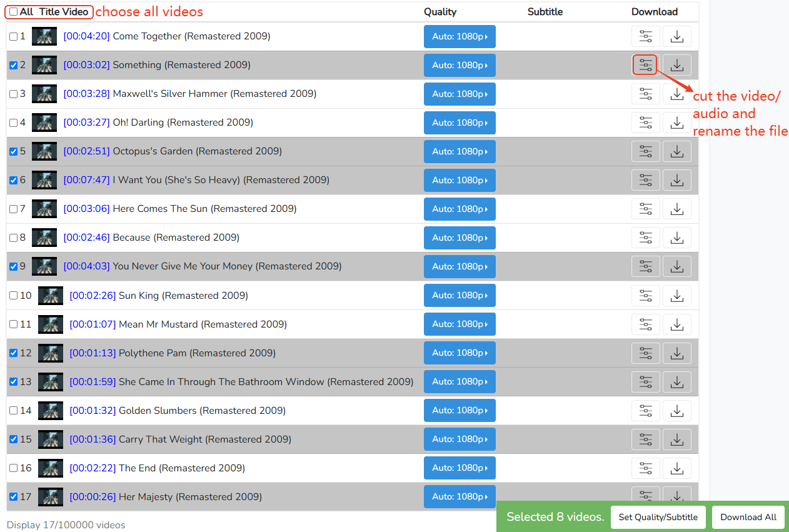789x532 pixels.
Task: Download Golden Slumbers track
Action: pyautogui.click(x=676, y=411)
